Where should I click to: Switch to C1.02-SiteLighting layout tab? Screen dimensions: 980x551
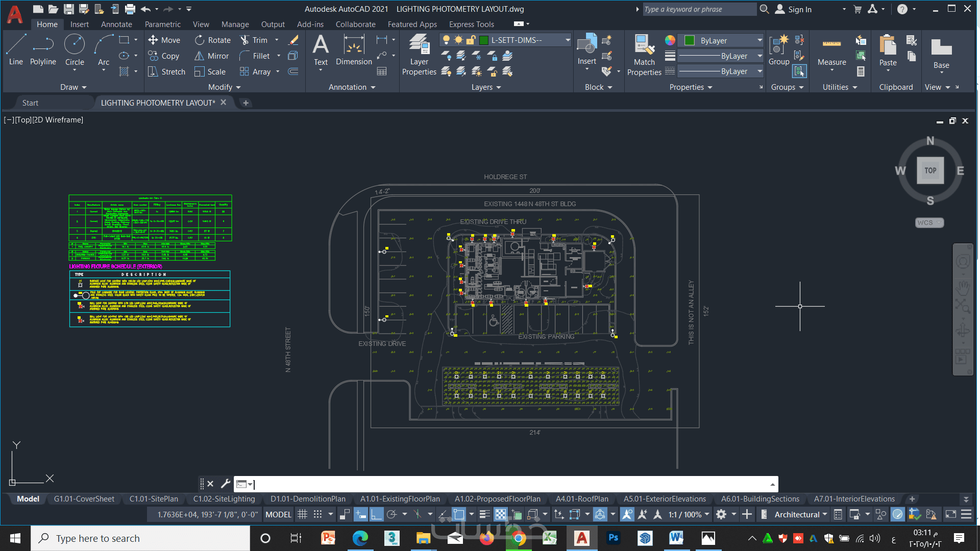click(x=224, y=499)
